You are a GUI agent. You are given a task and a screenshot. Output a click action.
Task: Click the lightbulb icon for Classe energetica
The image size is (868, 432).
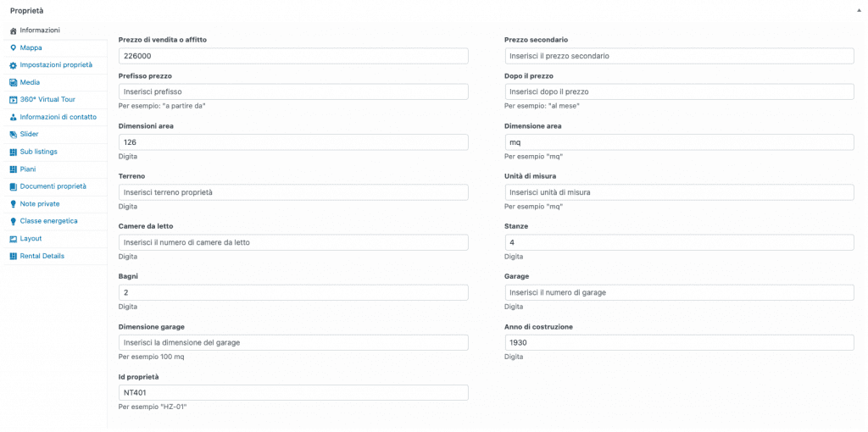click(14, 221)
